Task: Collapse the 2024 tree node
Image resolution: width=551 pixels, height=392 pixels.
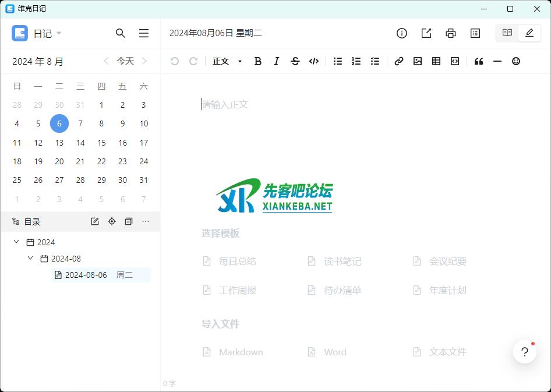Action: [16, 242]
